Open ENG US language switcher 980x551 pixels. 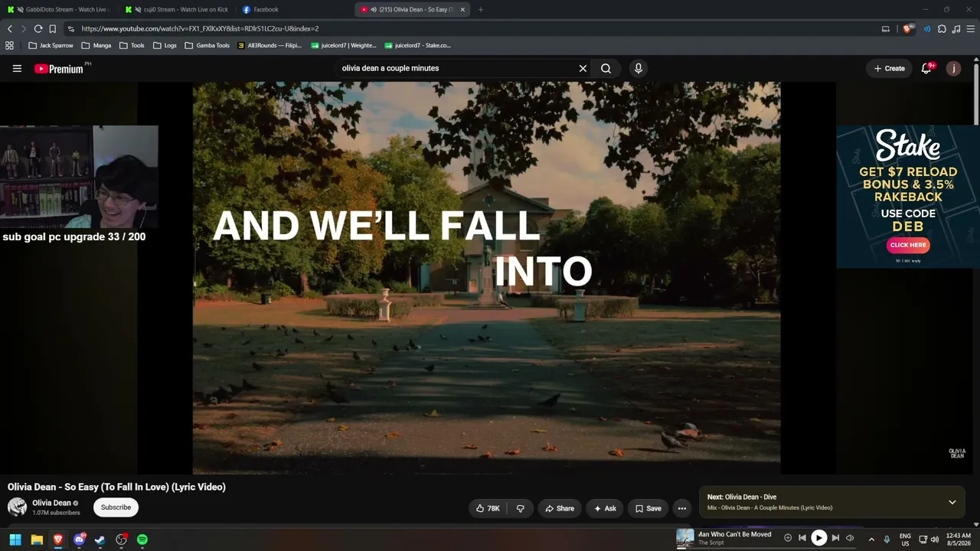click(x=906, y=540)
